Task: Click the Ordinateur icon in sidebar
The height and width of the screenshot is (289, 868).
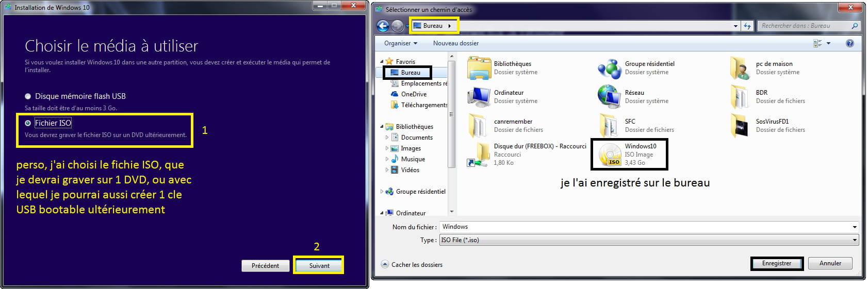Action: pos(390,213)
